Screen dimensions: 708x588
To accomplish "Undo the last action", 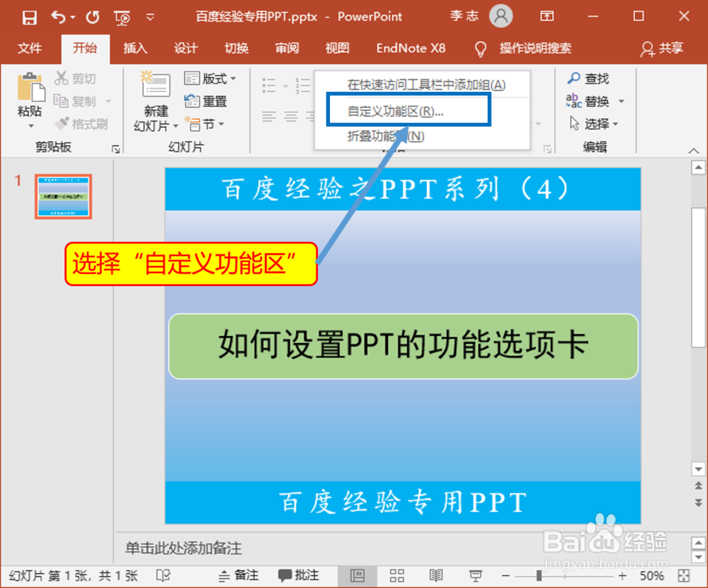I will click(x=58, y=17).
